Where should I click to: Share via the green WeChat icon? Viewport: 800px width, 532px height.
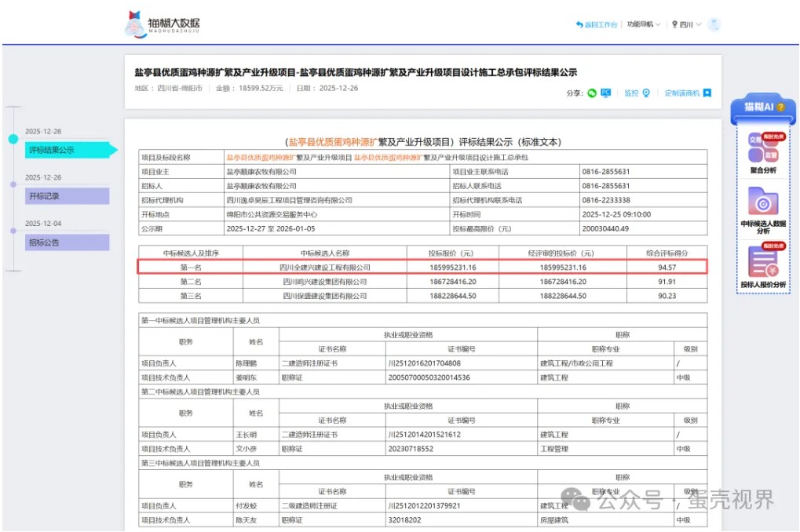[x=592, y=93]
